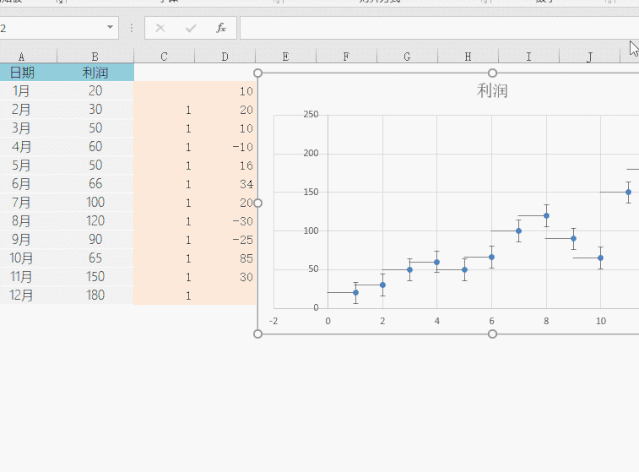Select column I header
Image resolution: width=639 pixels, height=472 pixels.
pos(529,56)
